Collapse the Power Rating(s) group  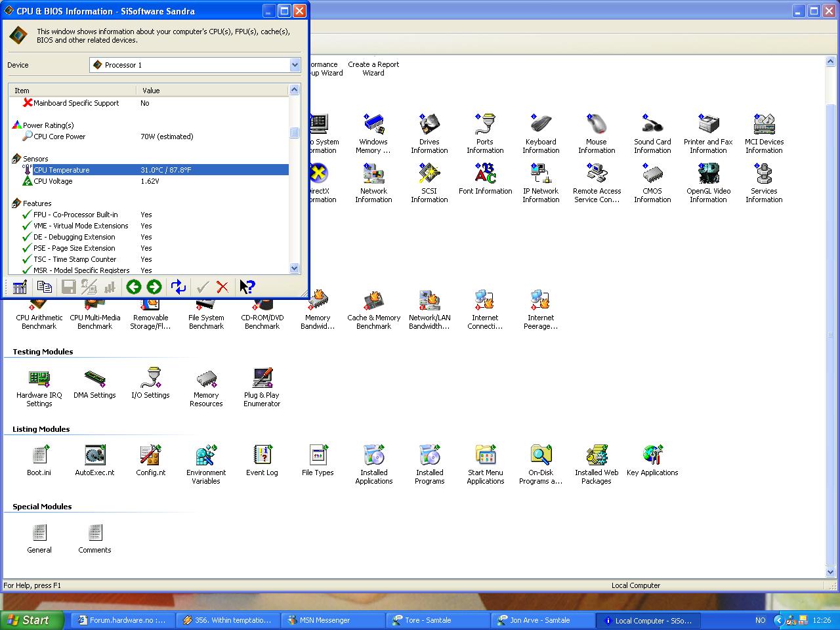pos(16,125)
